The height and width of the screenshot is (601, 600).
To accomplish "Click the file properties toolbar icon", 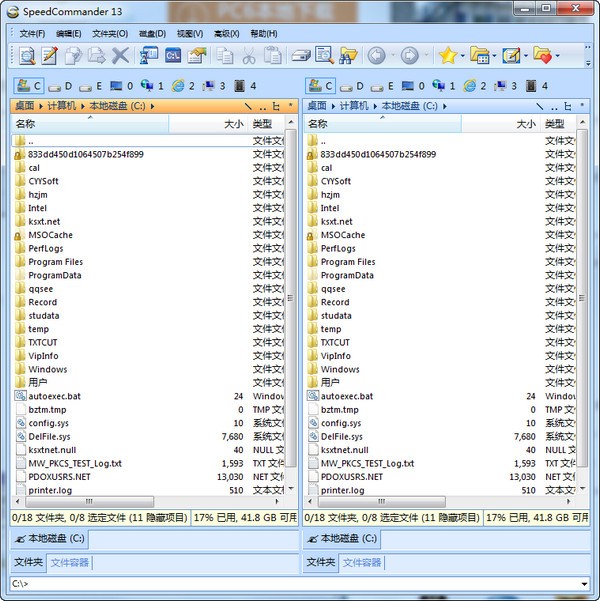I will pos(197,56).
